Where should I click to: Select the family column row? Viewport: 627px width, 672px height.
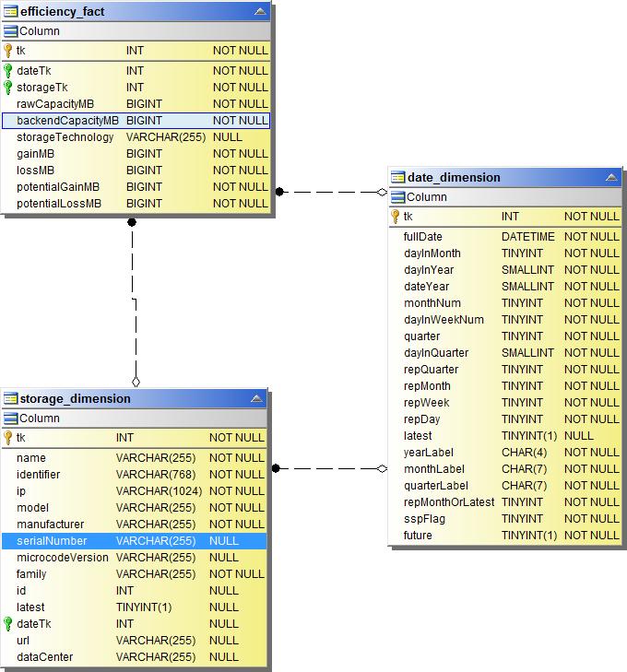tap(134, 574)
